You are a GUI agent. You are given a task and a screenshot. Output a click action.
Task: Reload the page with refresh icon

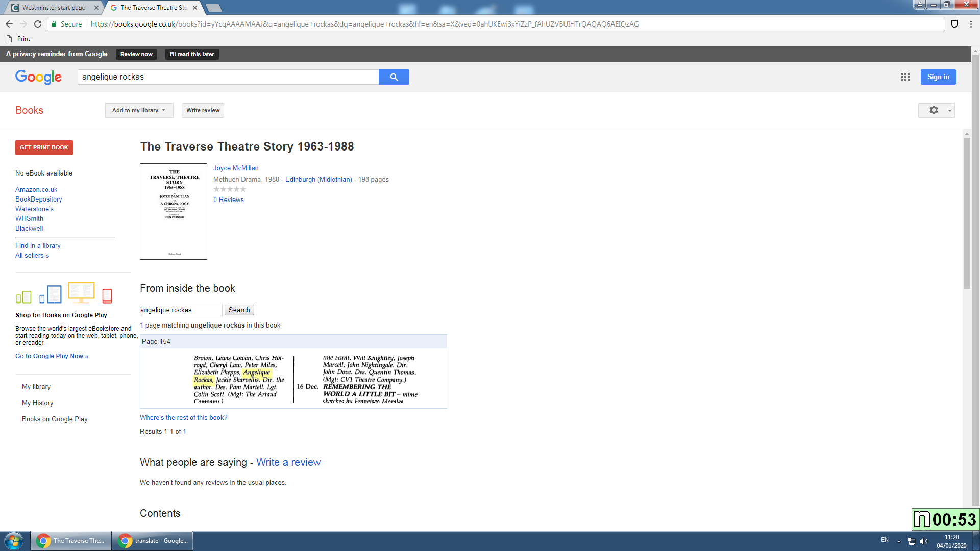point(38,24)
